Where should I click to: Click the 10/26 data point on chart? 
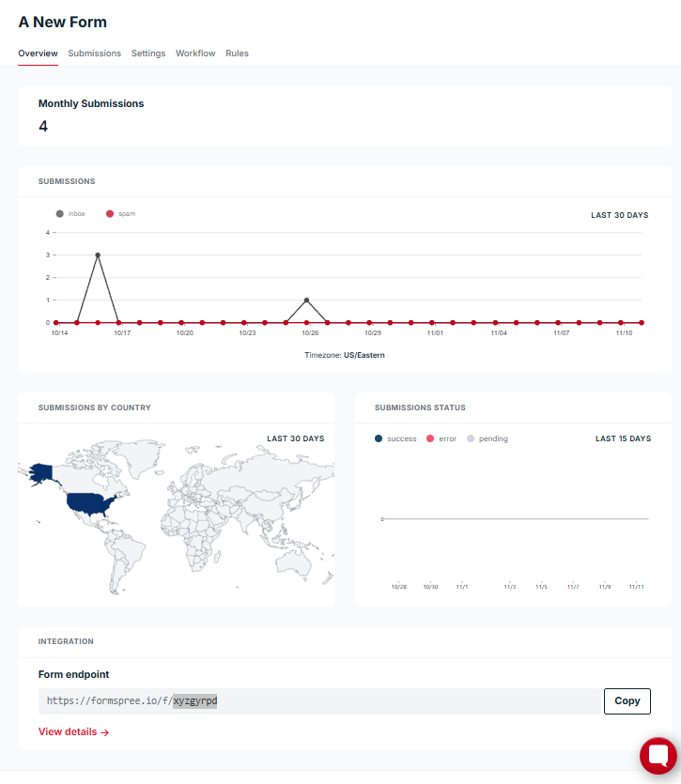click(x=306, y=300)
